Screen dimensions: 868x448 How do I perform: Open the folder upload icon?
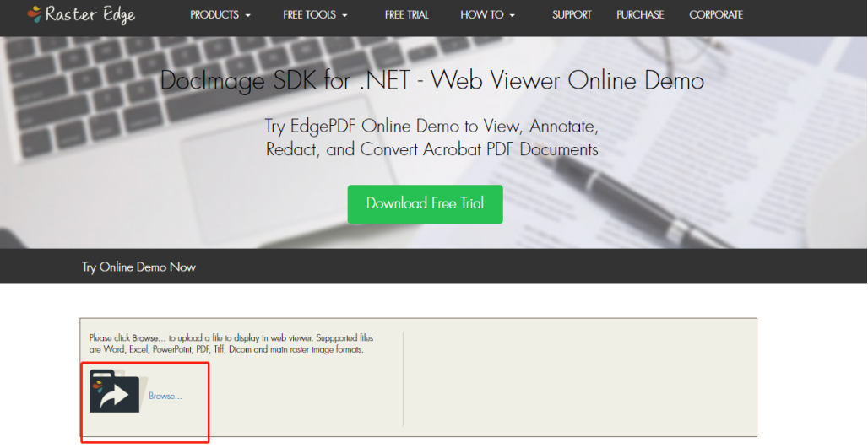coord(119,391)
